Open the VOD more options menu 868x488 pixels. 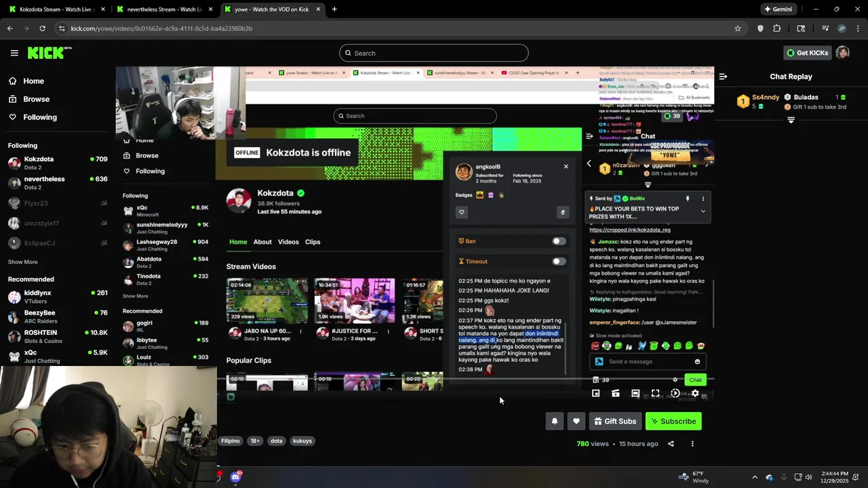(x=692, y=444)
